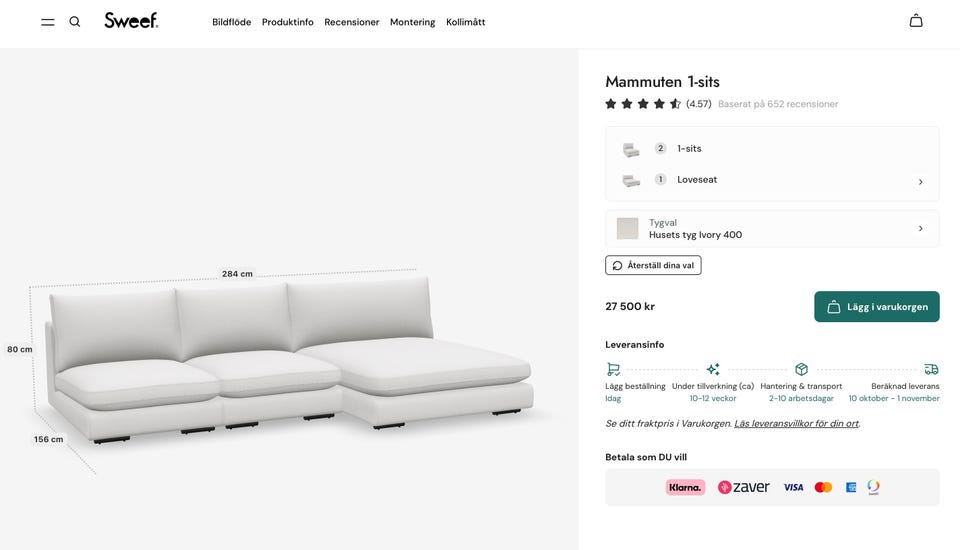Image resolution: width=960 pixels, height=550 pixels.
Task: Click the Zaver payment logo
Action: [744, 487]
